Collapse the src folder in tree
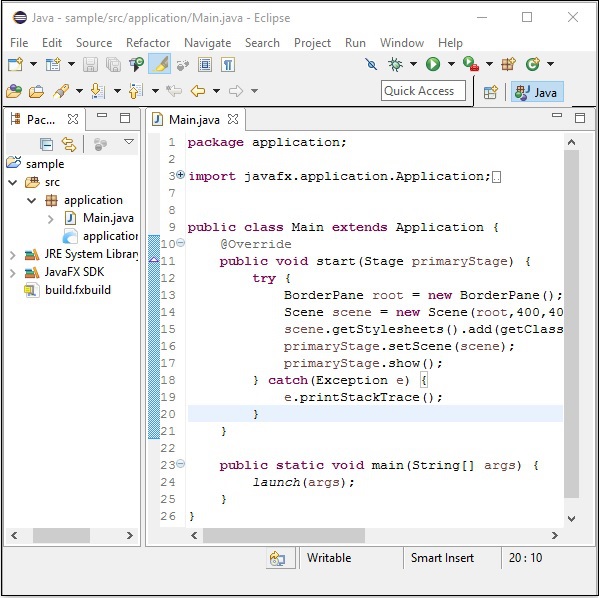Viewport: 600px width, 598px height. pyautogui.click(x=13, y=182)
